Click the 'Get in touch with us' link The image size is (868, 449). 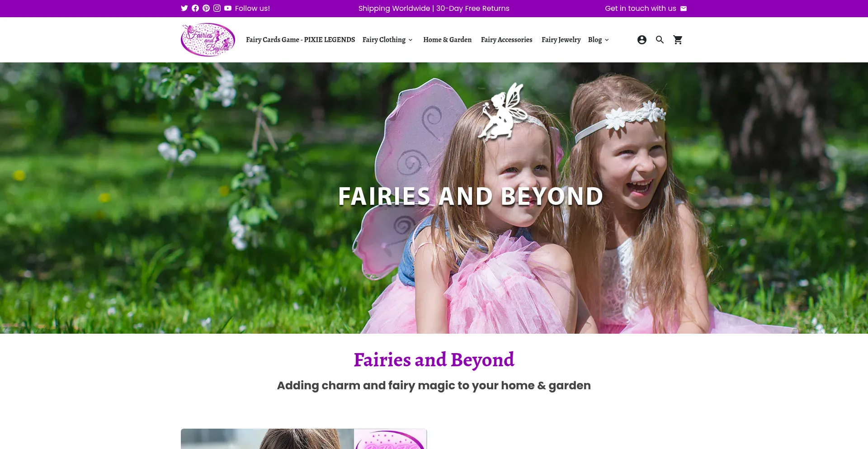[x=641, y=8]
